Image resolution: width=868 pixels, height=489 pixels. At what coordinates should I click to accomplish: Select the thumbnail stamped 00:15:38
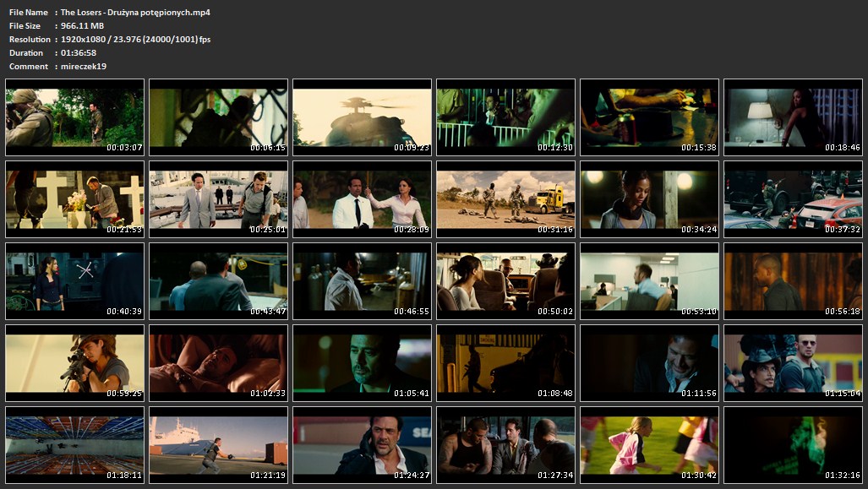click(x=649, y=117)
